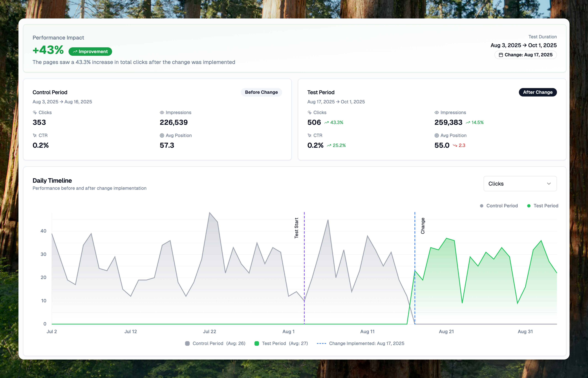Image resolution: width=588 pixels, height=378 pixels.
Task: Click the green Improvement badge
Action: 90,52
